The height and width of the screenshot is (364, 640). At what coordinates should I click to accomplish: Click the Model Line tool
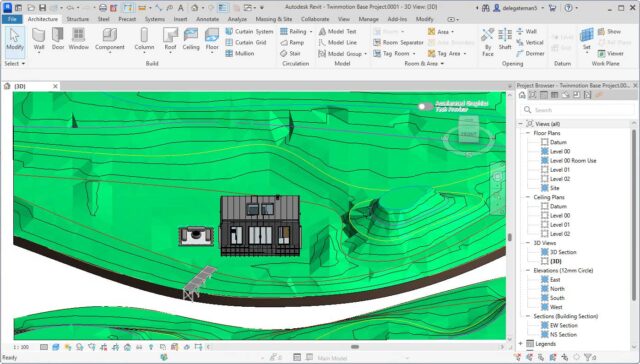(338, 42)
